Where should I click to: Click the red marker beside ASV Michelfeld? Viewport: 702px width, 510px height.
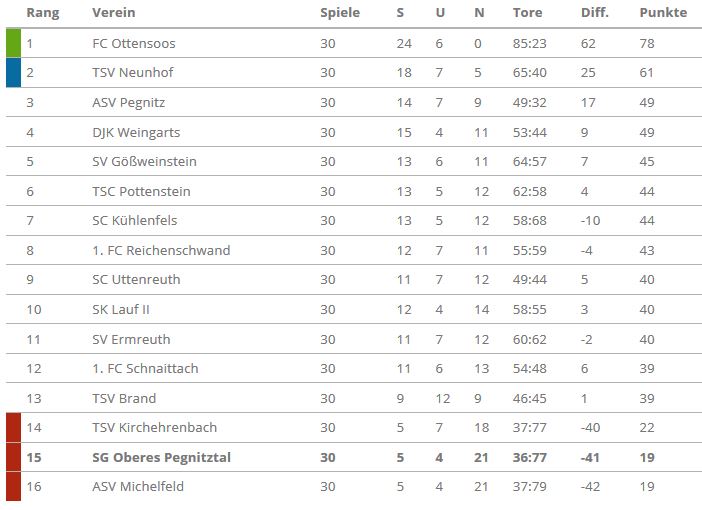13,486
